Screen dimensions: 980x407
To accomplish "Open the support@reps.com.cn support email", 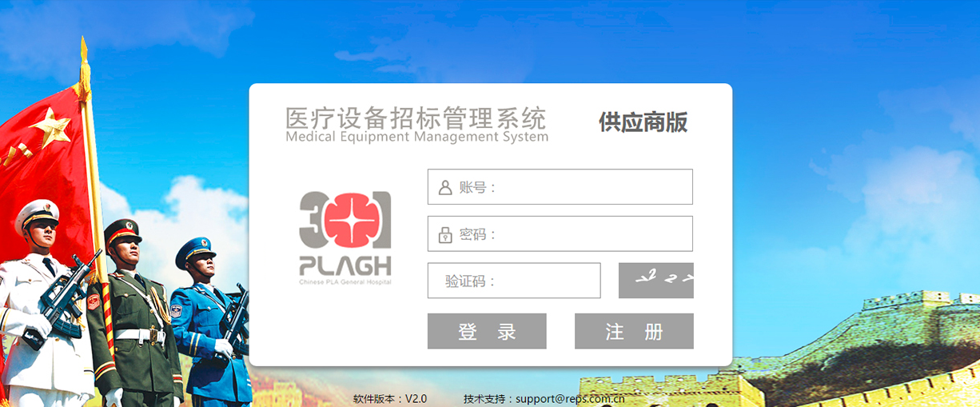I will point(570,398).
